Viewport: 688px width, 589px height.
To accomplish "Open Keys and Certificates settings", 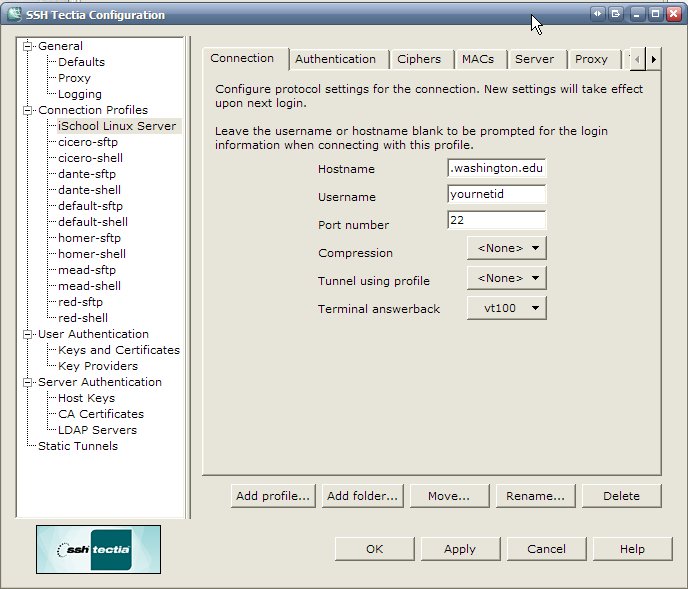I will tap(119, 350).
